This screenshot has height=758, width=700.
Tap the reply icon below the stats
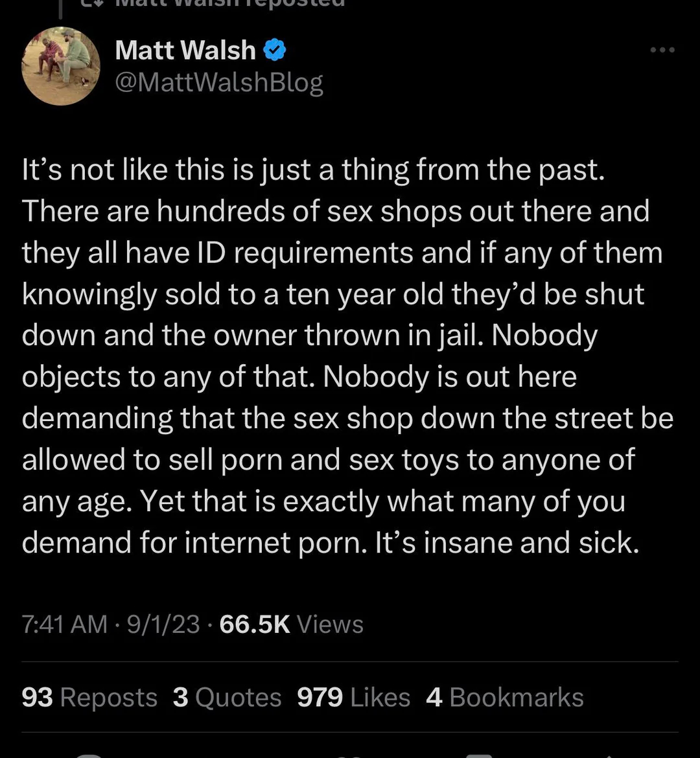click(90, 755)
